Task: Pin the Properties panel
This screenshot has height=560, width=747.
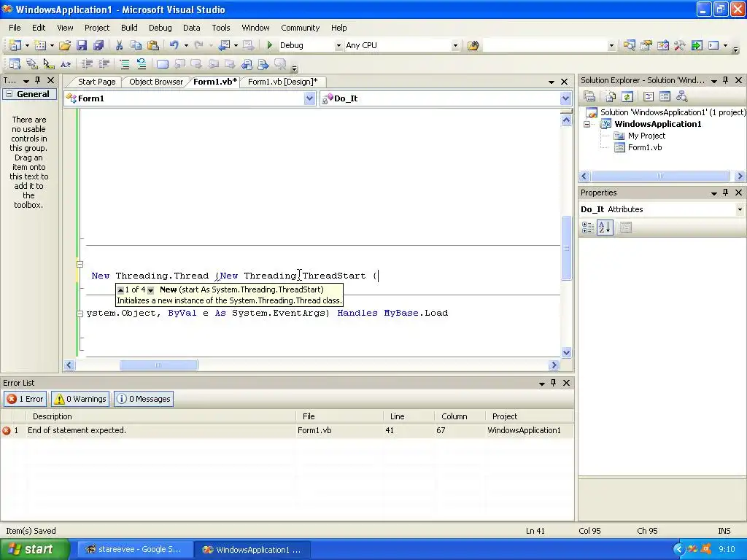Action: 726,192
